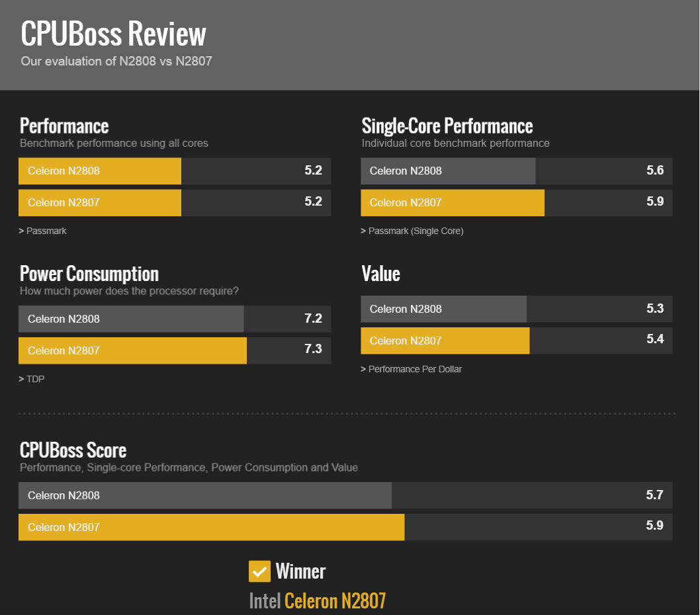This screenshot has width=700, height=615.
Task: Click 'Individual core benchmark performance' text
Action: pos(455,143)
